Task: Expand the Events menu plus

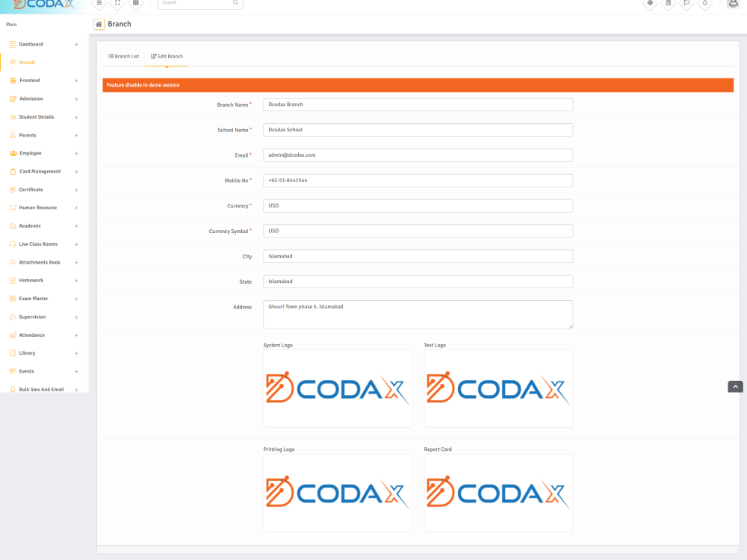Action: [76, 371]
